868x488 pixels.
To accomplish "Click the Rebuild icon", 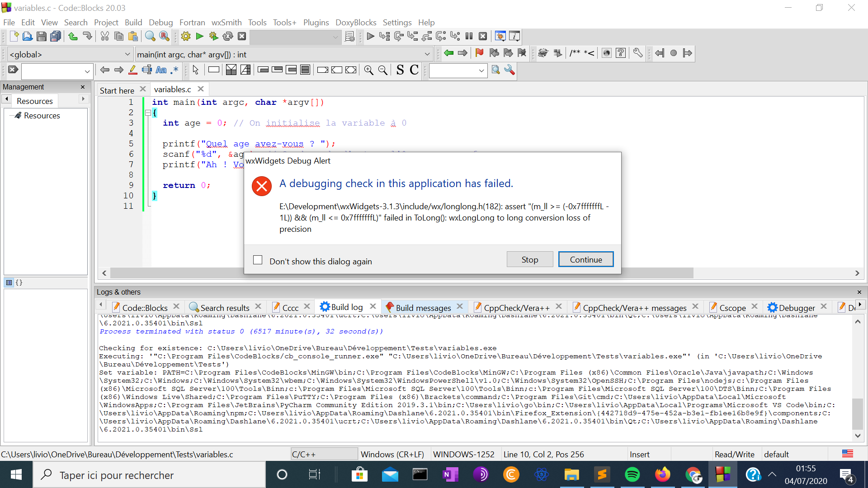I will (x=228, y=37).
